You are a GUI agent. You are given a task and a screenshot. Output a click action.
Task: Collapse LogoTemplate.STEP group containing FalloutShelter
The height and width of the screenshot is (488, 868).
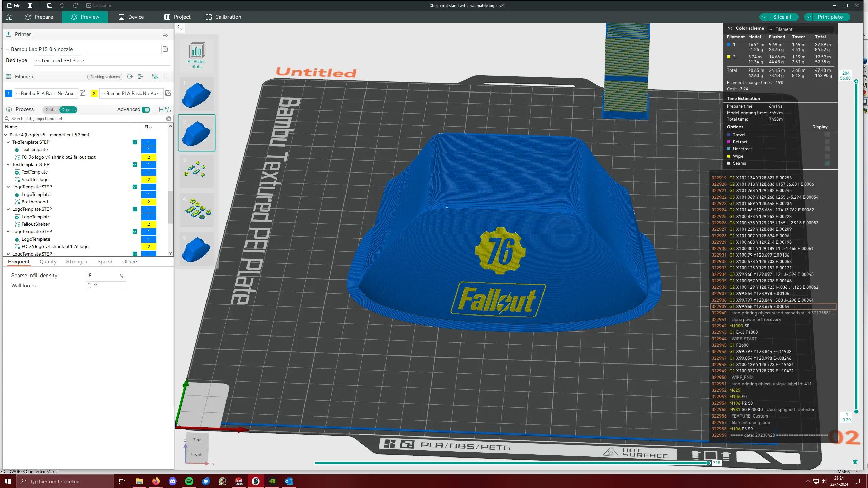click(x=8, y=209)
